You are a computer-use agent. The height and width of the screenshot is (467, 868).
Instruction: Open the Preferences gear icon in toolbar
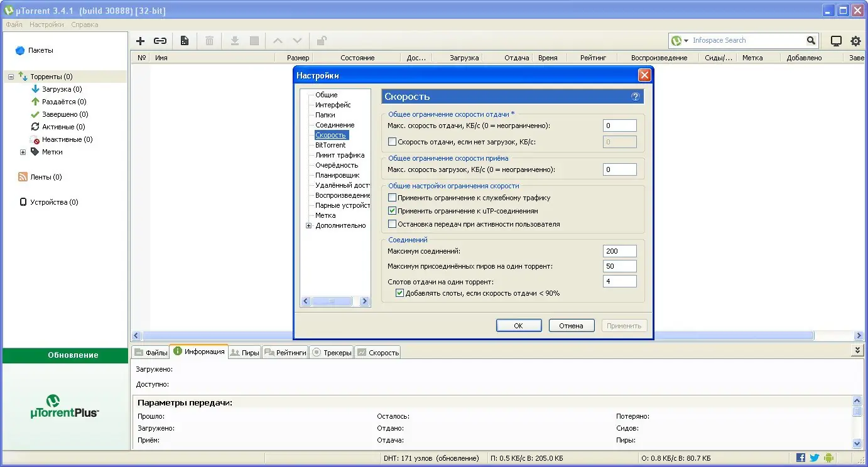[x=855, y=41]
